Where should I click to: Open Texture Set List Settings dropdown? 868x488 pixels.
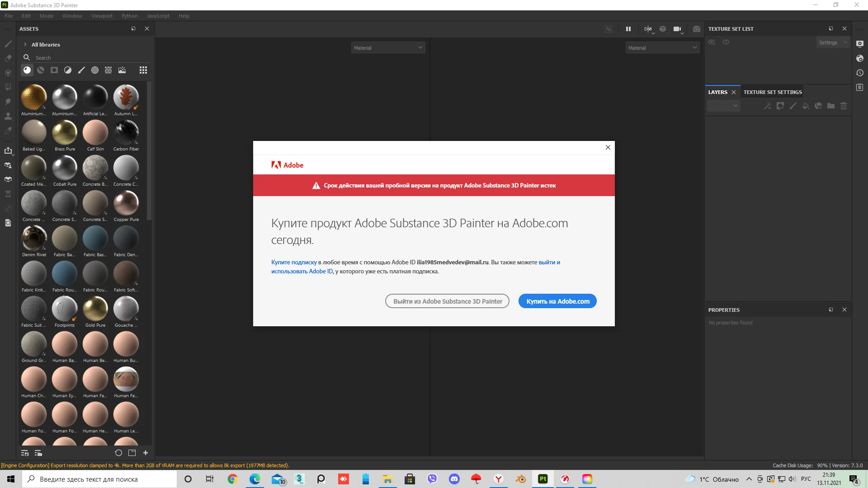pos(833,42)
